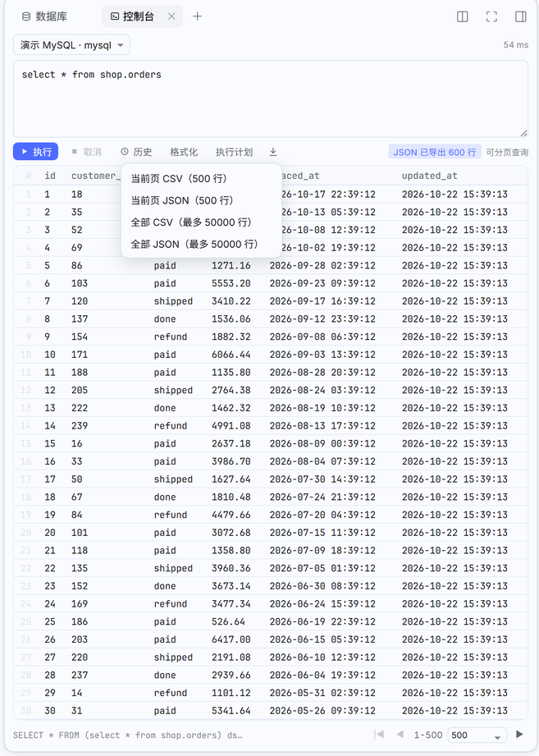Go to previous page arrow
Image resolution: width=539 pixels, height=756 pixels.
(400, 735)
